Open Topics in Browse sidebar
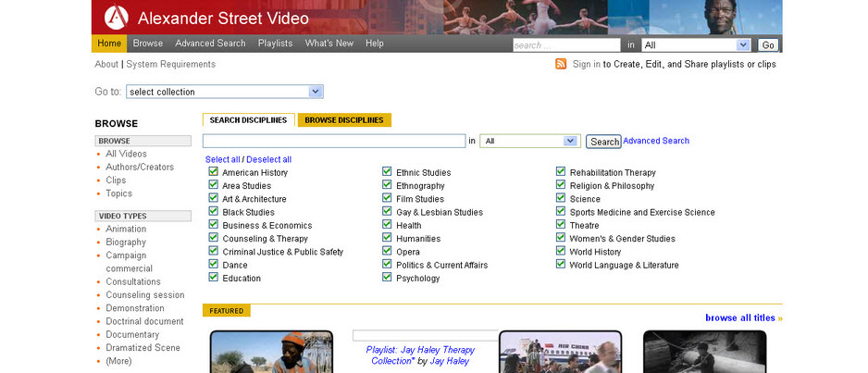 coord(119,193)
